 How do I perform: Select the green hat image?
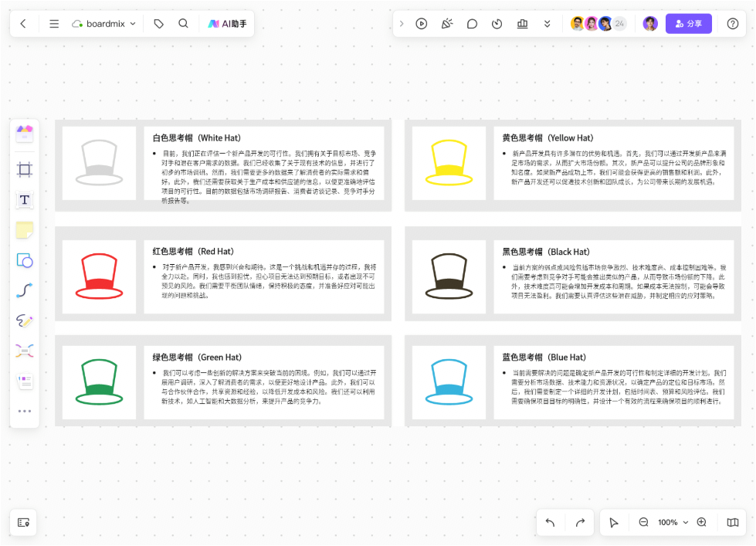click(x=100, y=382)
